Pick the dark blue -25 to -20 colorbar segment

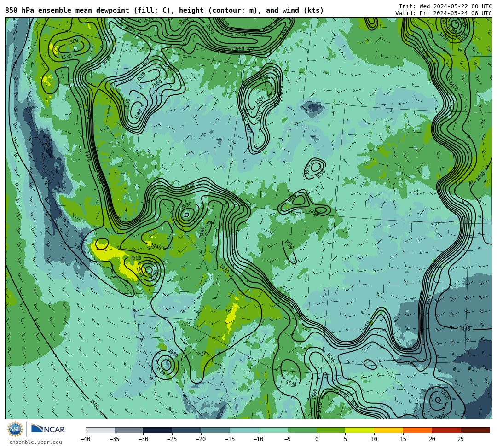click(x=187, y=430)
